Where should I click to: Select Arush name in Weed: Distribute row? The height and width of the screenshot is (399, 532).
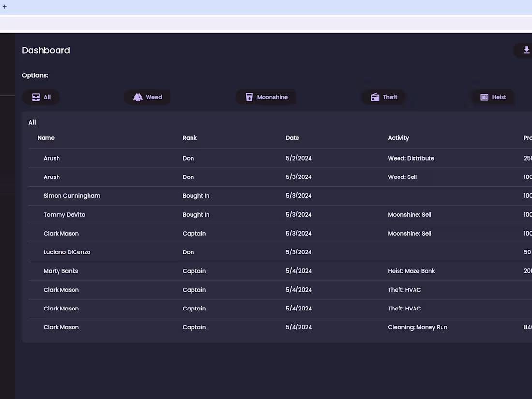click(x=52, y=158)
